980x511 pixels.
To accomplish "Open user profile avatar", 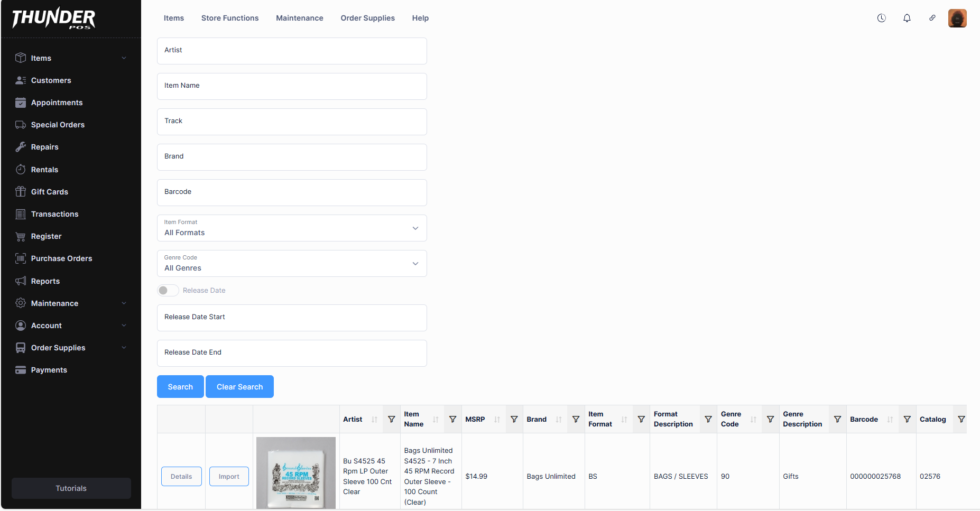I will (957, 18).
